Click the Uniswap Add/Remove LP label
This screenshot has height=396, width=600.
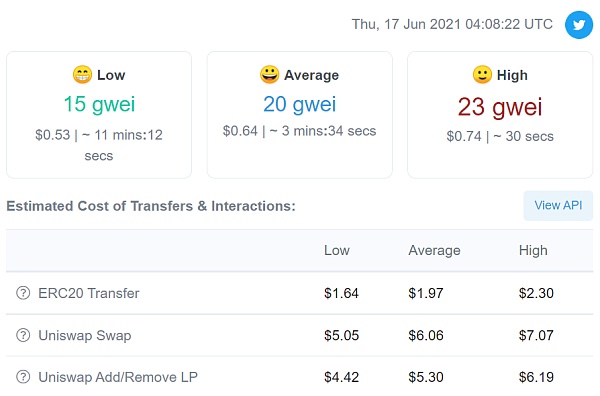118,377
